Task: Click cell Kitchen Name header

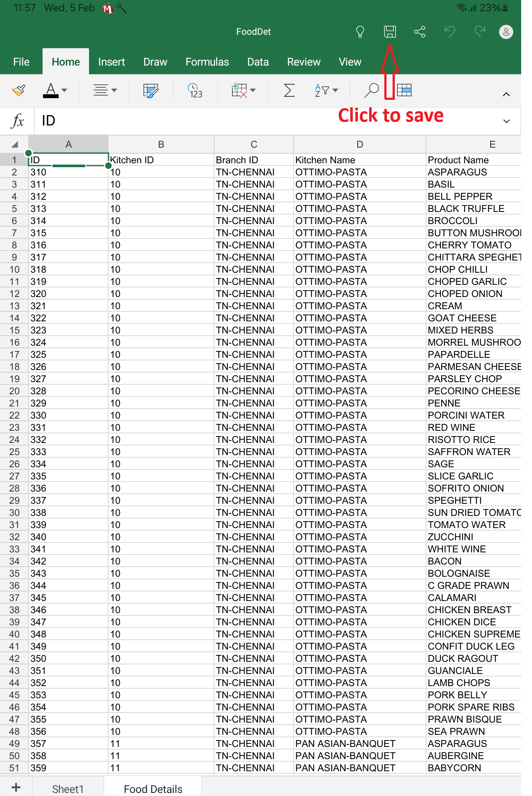Action: click(360, 160)
